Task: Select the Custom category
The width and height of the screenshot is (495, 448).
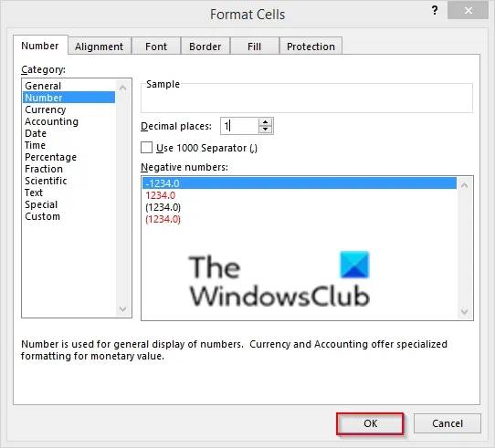Action: [42, 216]
